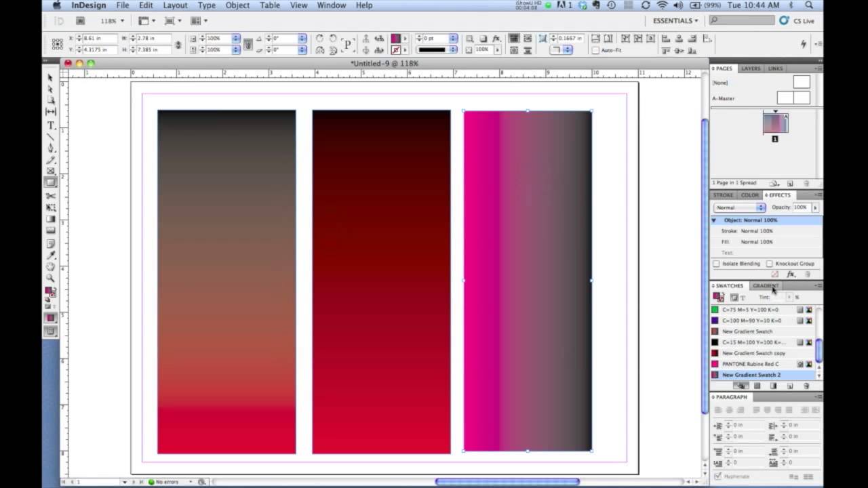Check the Knockout Group option
Screen dimensions: 868x488
770,264
